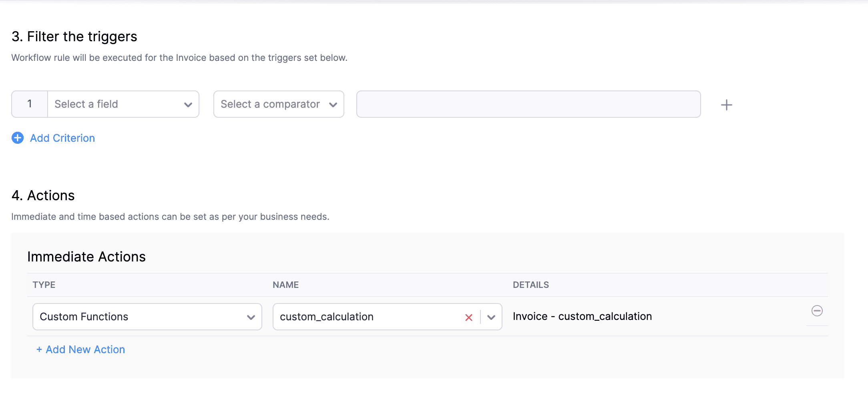Image resolution: width=868 pixels, height=394 pixels.
Task: Click the TYPE column header
Action: 44,285
